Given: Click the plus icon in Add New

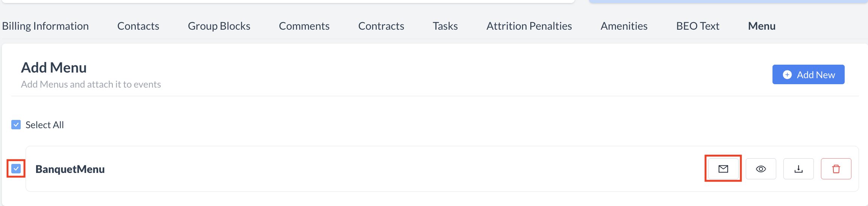Looking at the screenshot, I should pyautogui.click(x=787, y=75).
